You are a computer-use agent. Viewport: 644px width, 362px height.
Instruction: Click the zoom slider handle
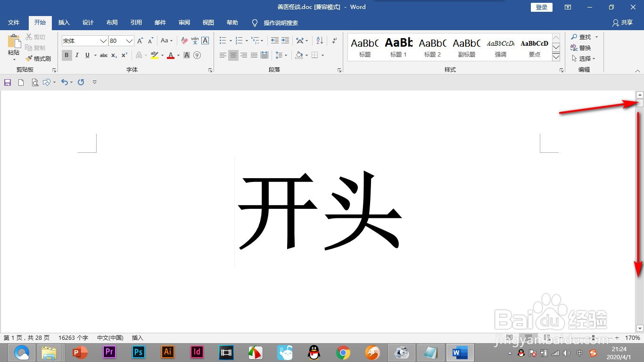tap(593, 338)
